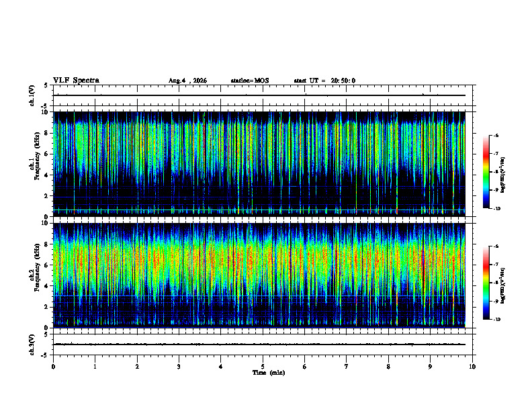Click the ch.3 voltage waveform trace

259,345
